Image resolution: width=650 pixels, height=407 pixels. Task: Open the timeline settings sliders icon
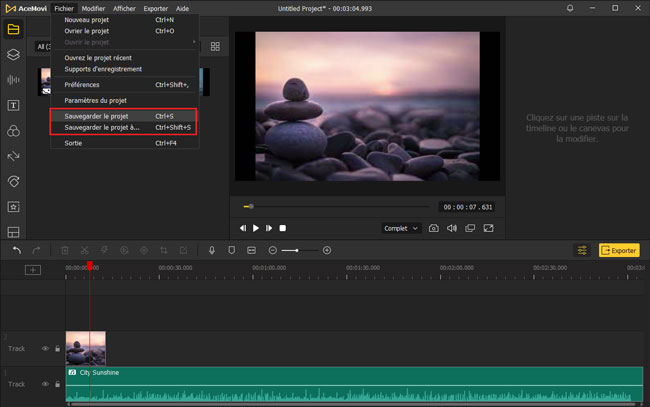(582, 250)
